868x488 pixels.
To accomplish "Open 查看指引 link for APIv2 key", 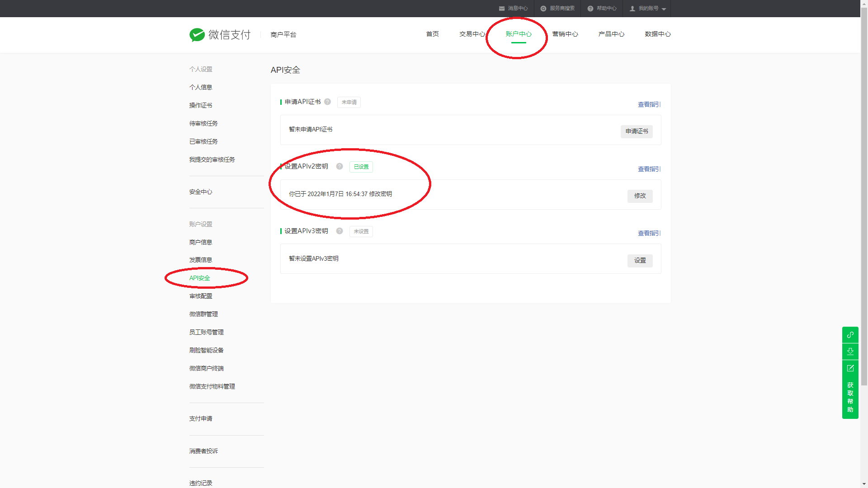I will 649,169.
